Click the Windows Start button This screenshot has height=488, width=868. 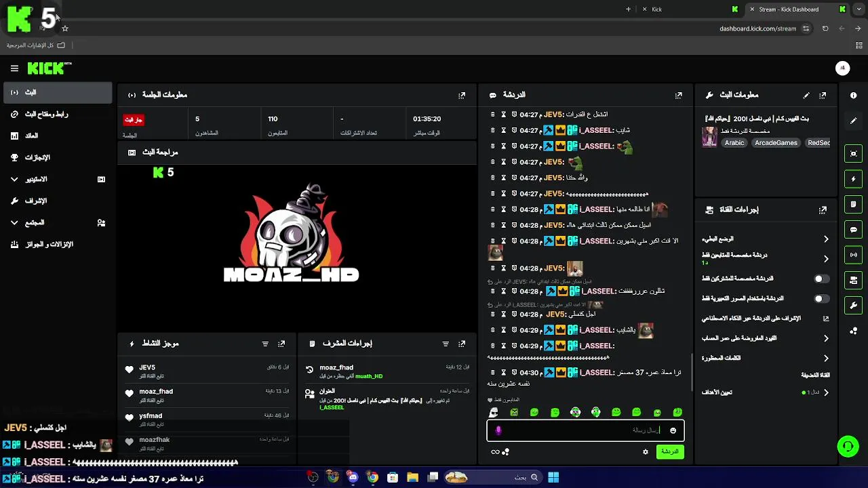(553, 478)
